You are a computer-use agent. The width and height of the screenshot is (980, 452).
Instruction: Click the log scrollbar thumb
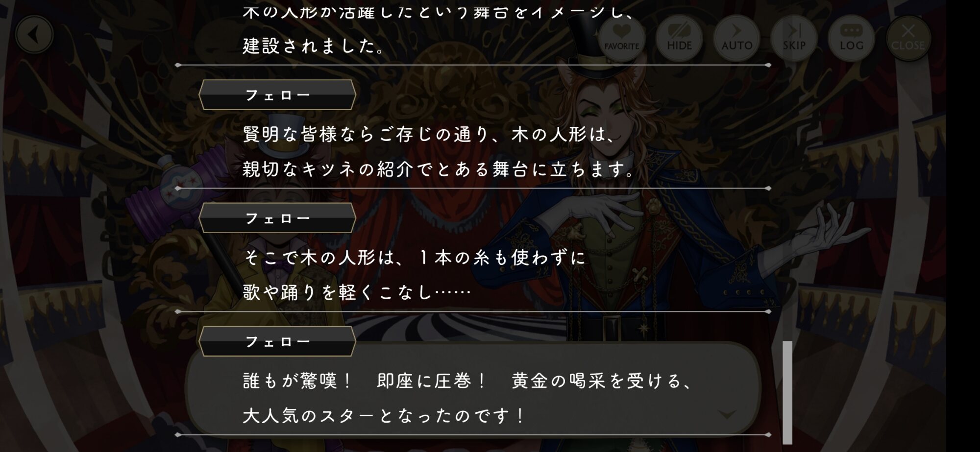click(x=787, y=392)
